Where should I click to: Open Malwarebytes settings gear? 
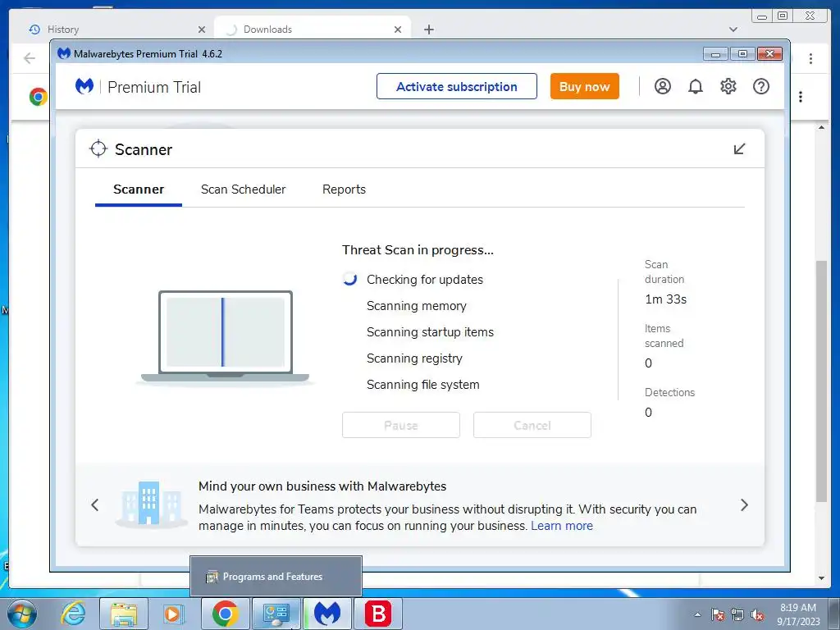[728, 86]
